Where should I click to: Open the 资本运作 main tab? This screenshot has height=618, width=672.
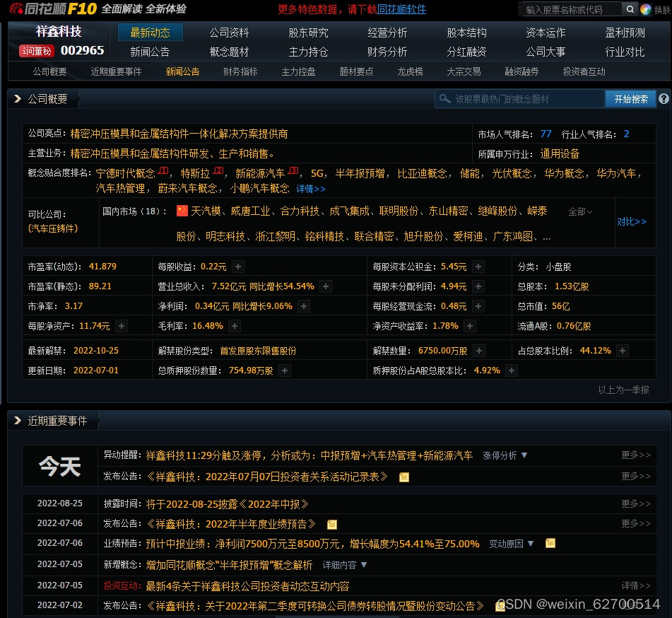pyautogui.click(x=546, y=33)
